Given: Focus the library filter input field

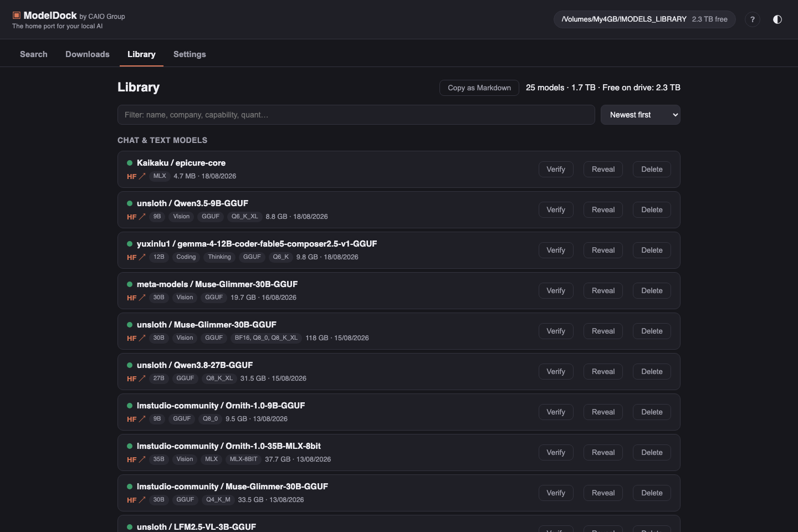Looking at the screenshot, I should pos(356,115).
